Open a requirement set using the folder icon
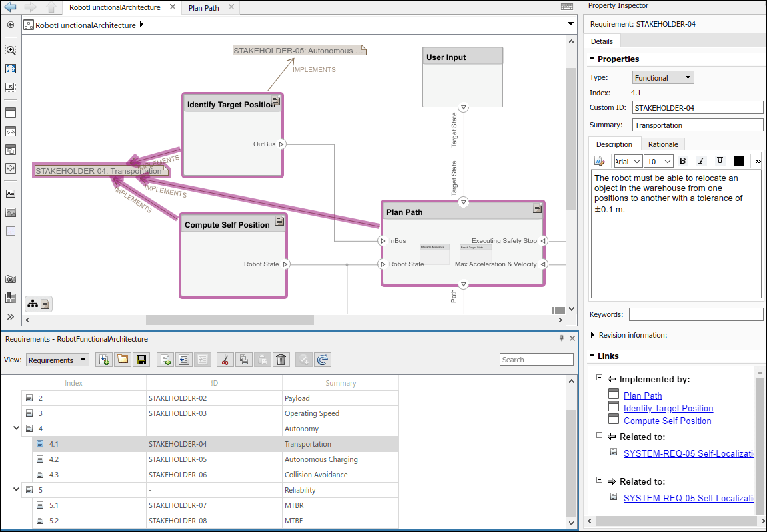 [x=122, y=360]
